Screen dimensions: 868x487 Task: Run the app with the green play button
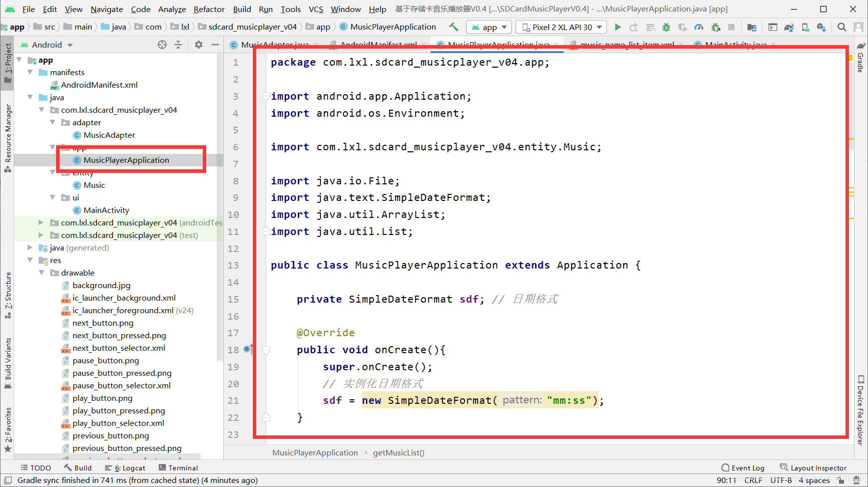(x=618, y=27)
